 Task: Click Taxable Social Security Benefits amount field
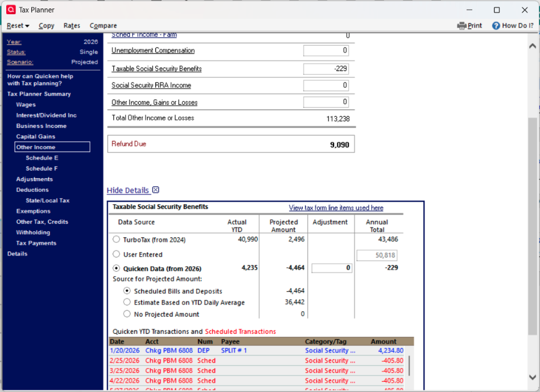coord(326,68)
